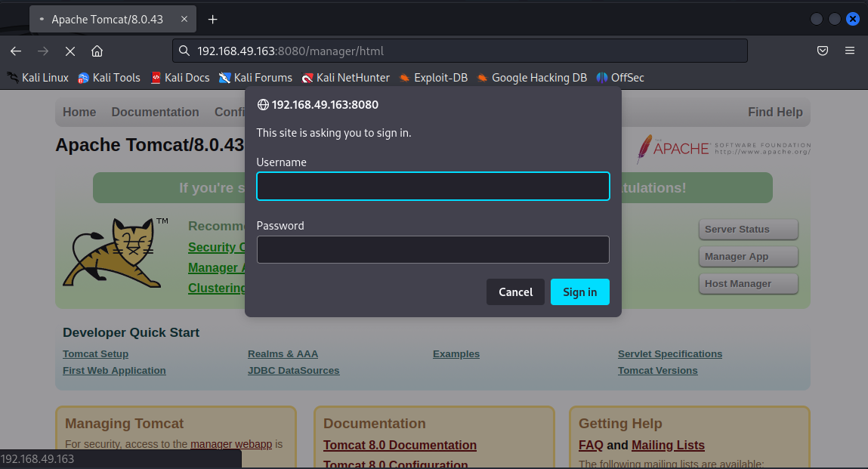Open the OffSec bookmark
Screen dimensions: 868x469
click(620, 78)
